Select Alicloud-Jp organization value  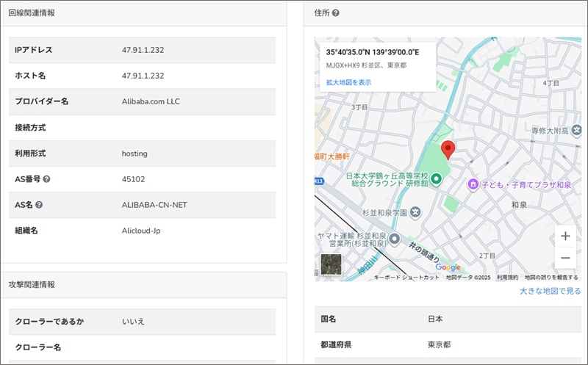pyautogui.click(x=141, y=231)
